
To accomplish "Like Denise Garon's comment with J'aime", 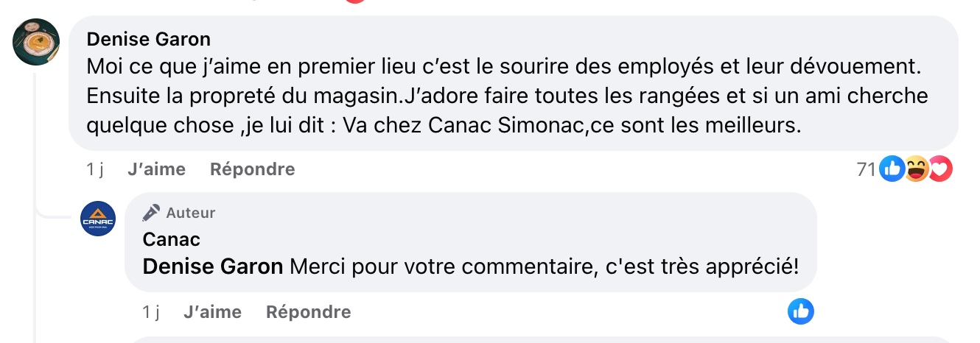I will click(x=156, y=169).
